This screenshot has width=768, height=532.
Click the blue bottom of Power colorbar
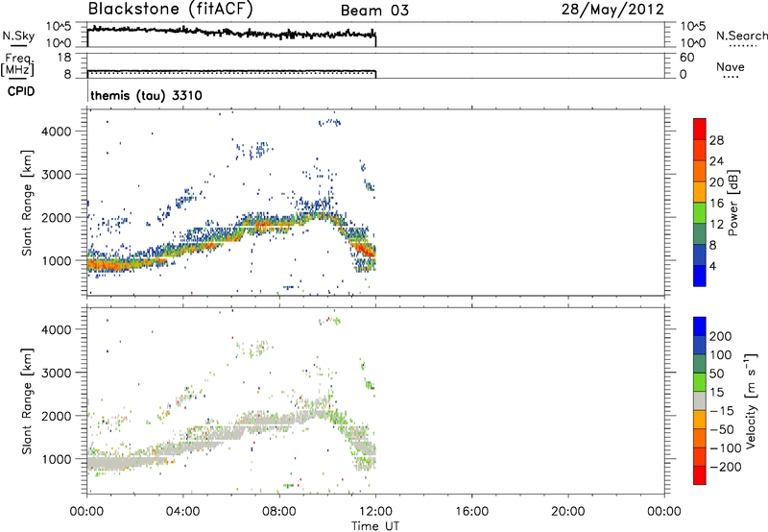click(700, 276)
